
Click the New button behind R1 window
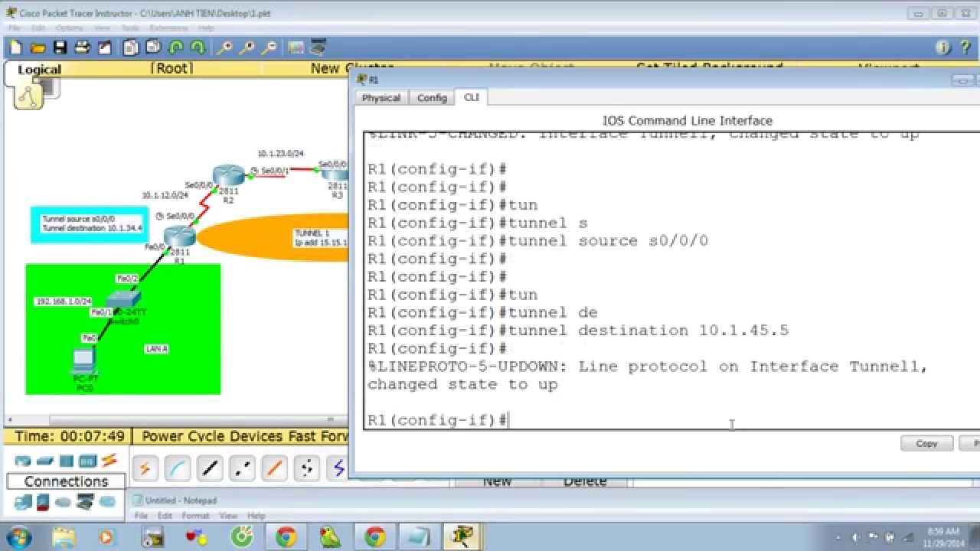497,481
